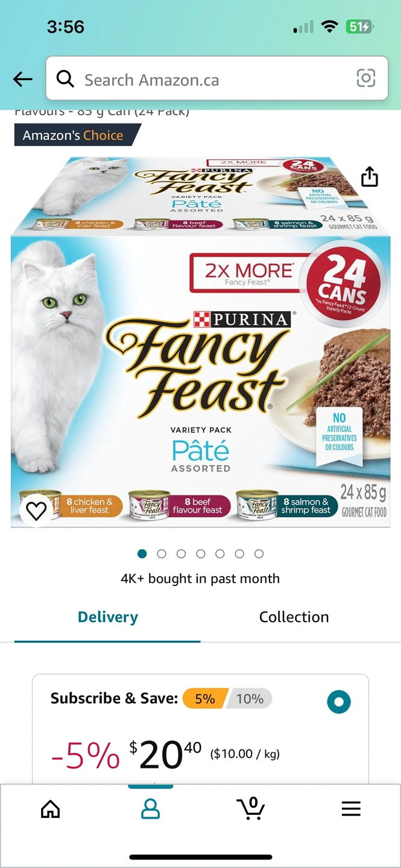Open the account profile icon

click(x=150, y=808)
